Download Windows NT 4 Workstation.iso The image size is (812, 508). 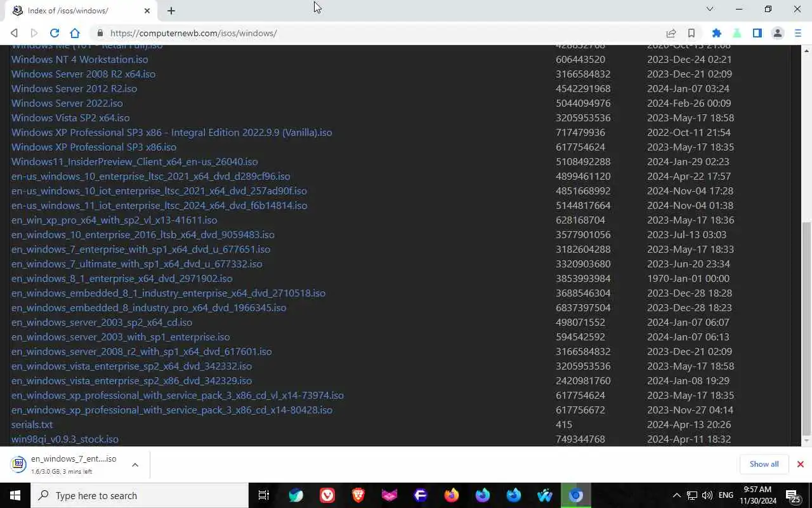pos(79,59)
